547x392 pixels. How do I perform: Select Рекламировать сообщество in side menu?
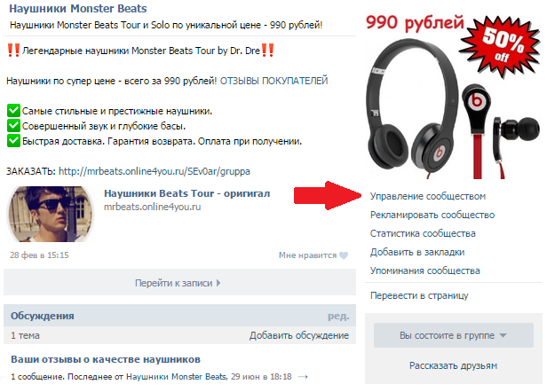[x=432, y=215]
